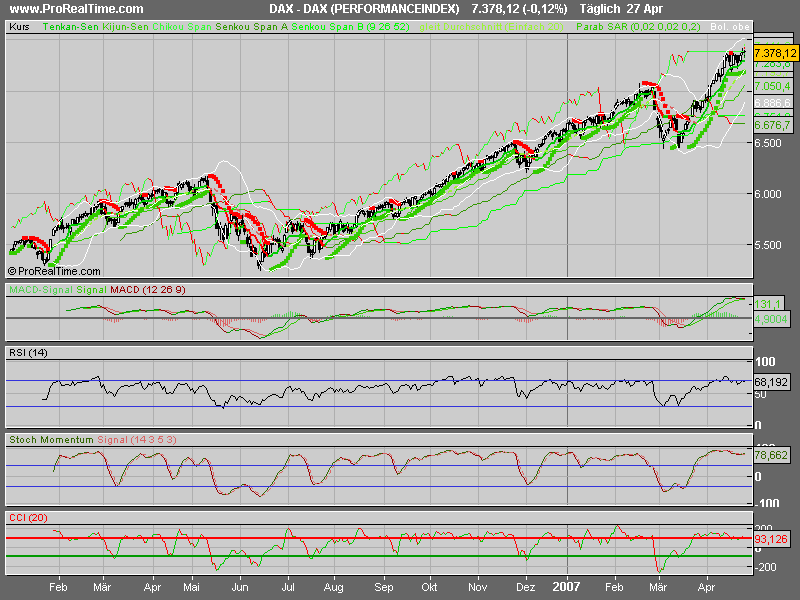Screen dimensions: 800x600
Task: Select the 'Tenkan-Sen' legend label
Action: [x=71, y=27]
